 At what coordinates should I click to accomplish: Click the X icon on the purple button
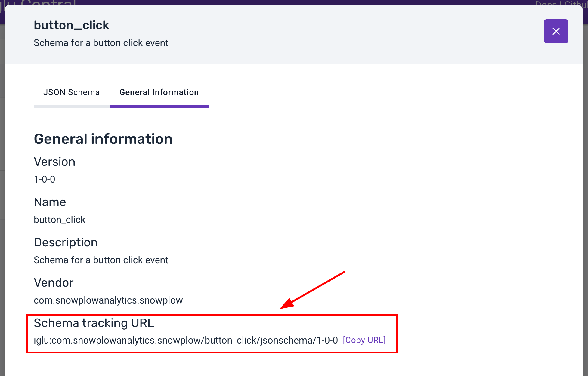(556, 31)
